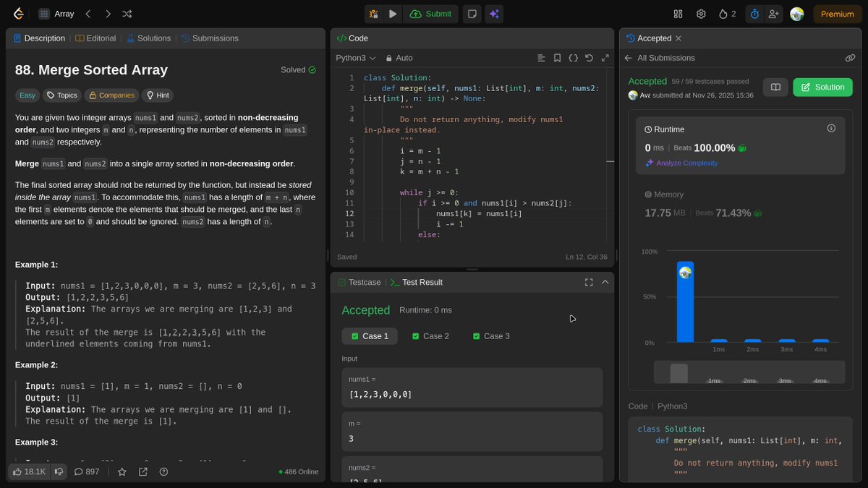
Task: Star the problem as favorite
Action: click(x=122, y=471)
